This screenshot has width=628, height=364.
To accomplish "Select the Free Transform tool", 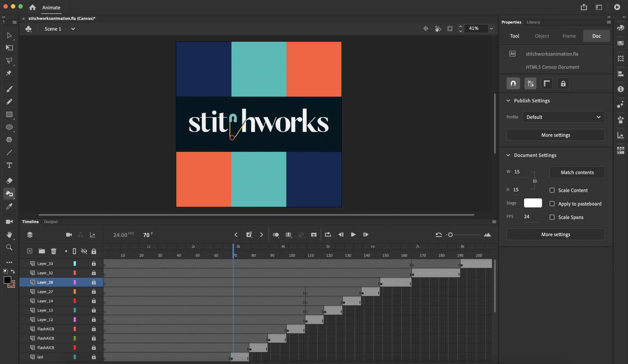I will 9,48.
